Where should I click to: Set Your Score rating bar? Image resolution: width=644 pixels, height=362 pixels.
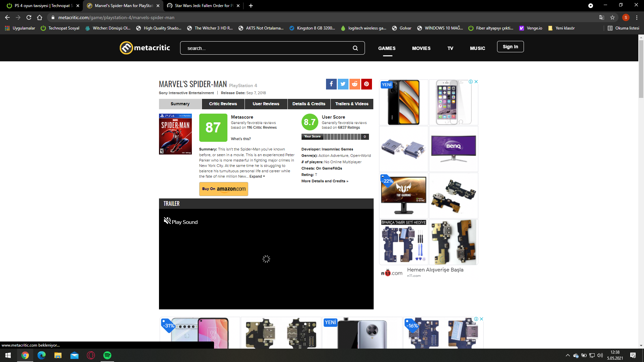(342, 137)
